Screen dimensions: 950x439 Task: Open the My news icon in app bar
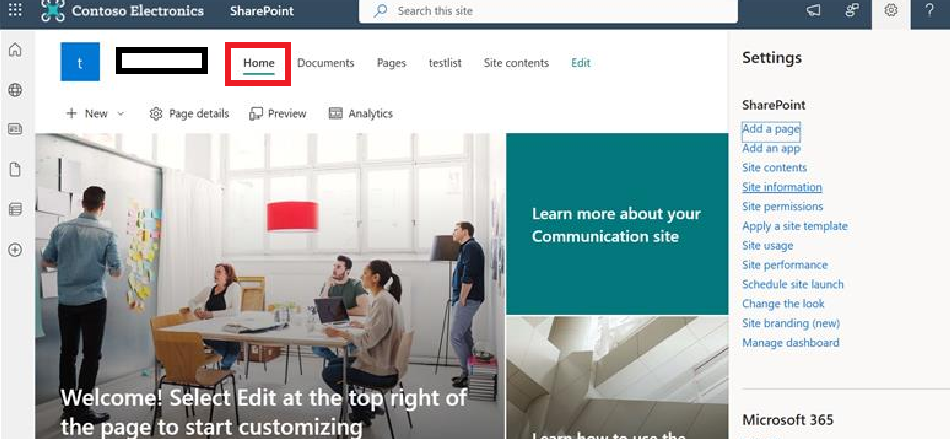point(15,129)
